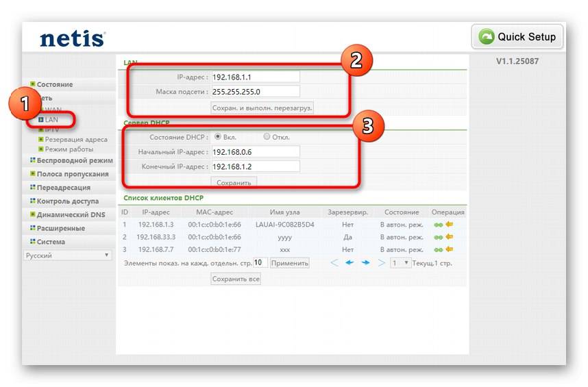
Task: Click the yellow arrow icon for client 192.168.33.3
Action: 450,237
